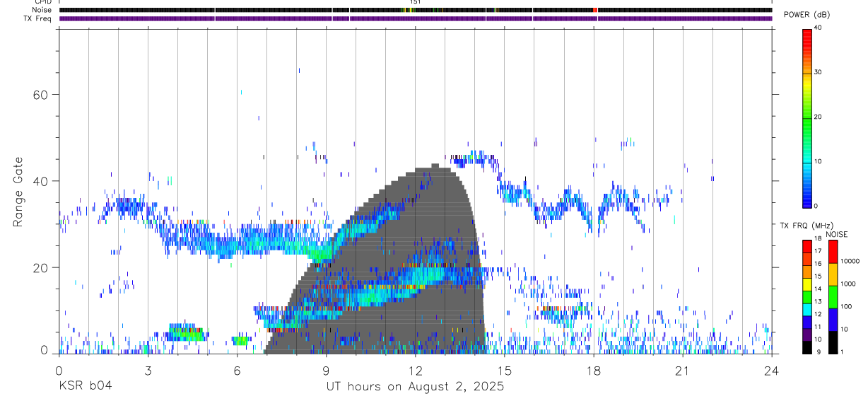Click the 6 hour tick label on UT axis
Image resolution: width=868 pixels, height=401 pixels.
pos(237,371)
